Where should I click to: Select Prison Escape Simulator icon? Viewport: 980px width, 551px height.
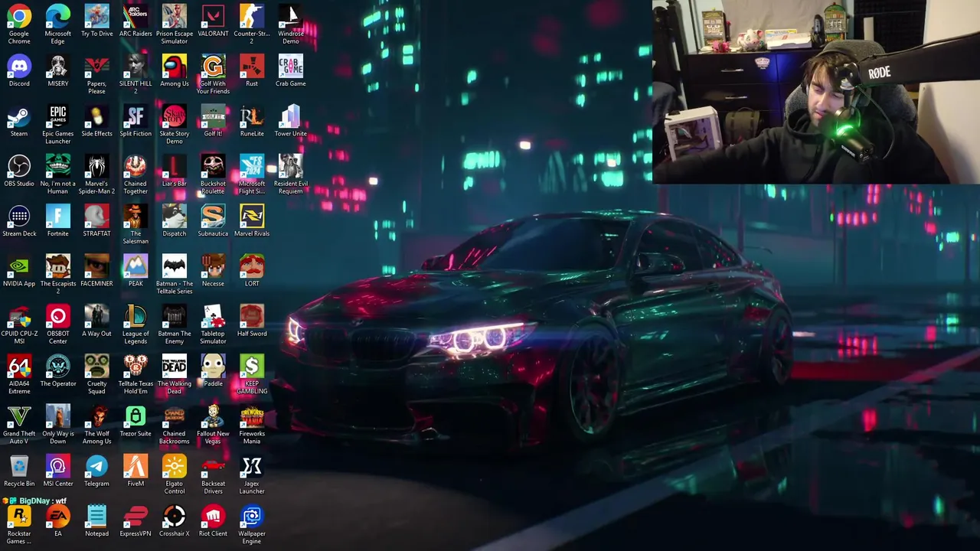(175, 24)
